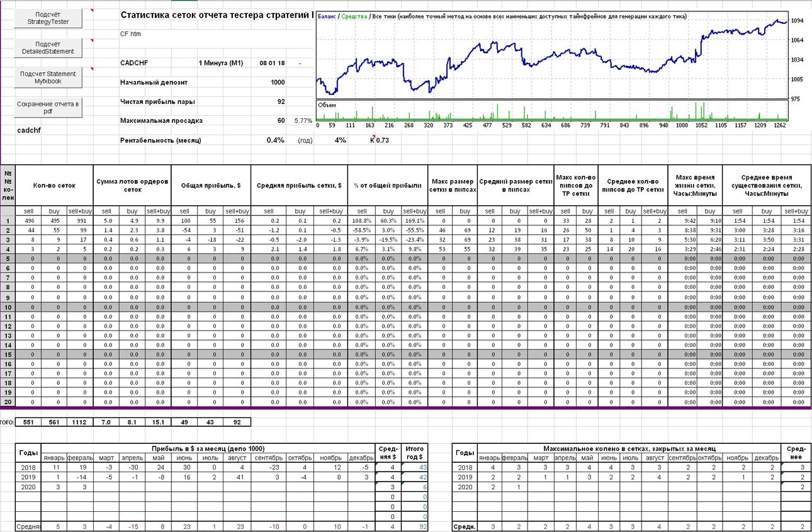Viewport: 812px width, 532px height.
Task: Select the Сумма лотов ордеров сеток header
Action: click(x=132, y=186)
